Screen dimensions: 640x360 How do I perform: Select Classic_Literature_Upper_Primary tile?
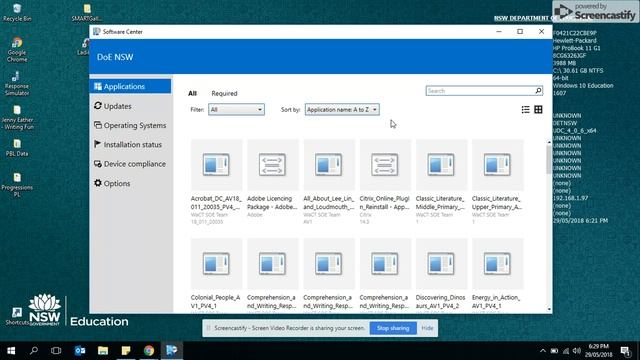coord(498,182)
